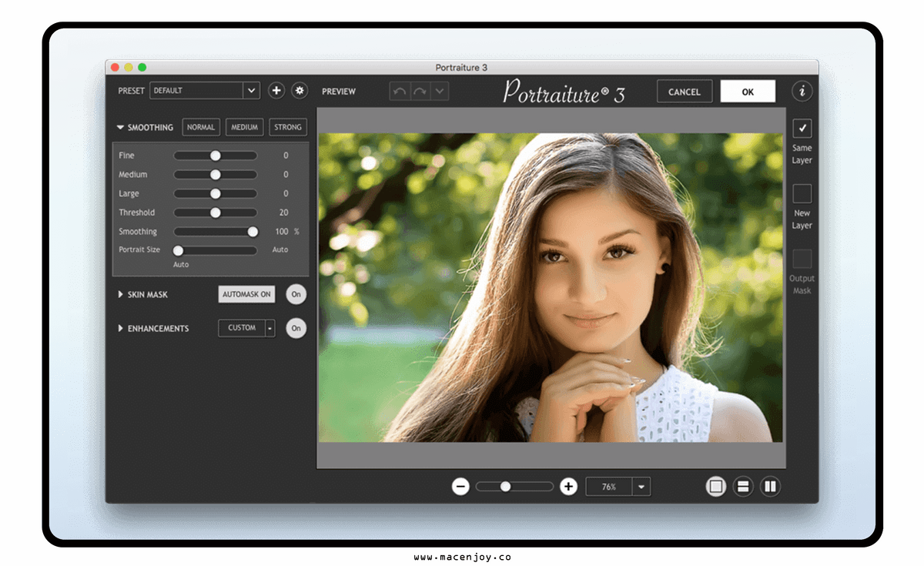This screenshot has width=924, height=566.
Task: Undo last change arrow
Action: tap(400, 92)
